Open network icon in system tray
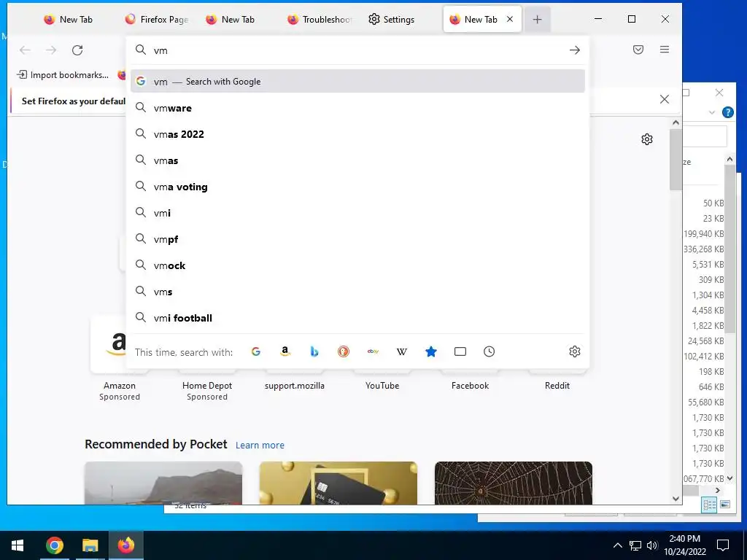The width and height of the screenshot is (747, 560). (x=635, y=545)
